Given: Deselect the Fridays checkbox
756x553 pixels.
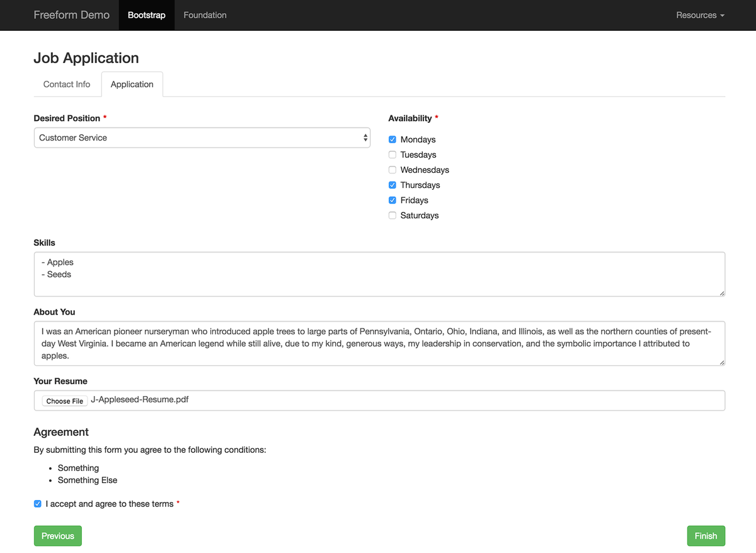Looking at the screenshot, I should tap(392, 200).
